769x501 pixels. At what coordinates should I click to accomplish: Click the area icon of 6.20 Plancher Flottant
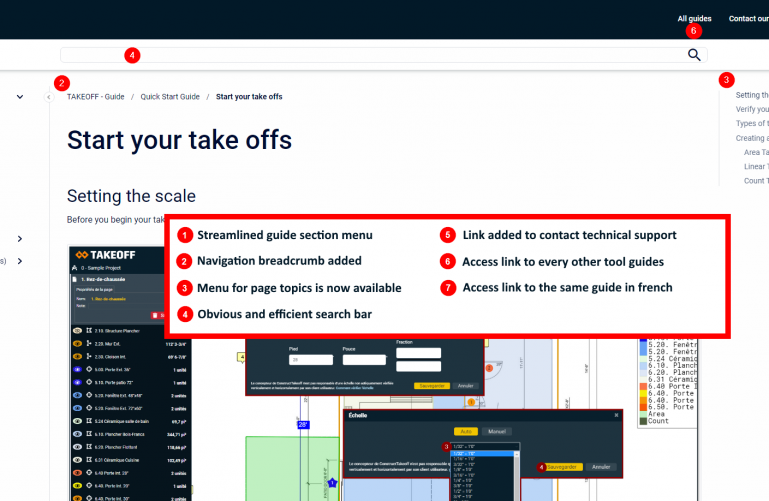[x=89, y=447]
